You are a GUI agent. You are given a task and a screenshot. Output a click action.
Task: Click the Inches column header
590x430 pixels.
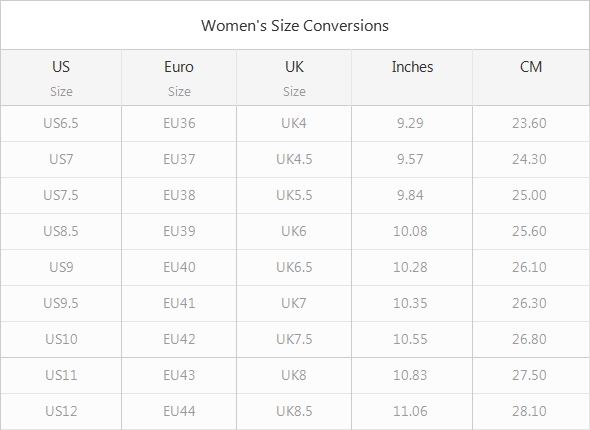(412, 78)
